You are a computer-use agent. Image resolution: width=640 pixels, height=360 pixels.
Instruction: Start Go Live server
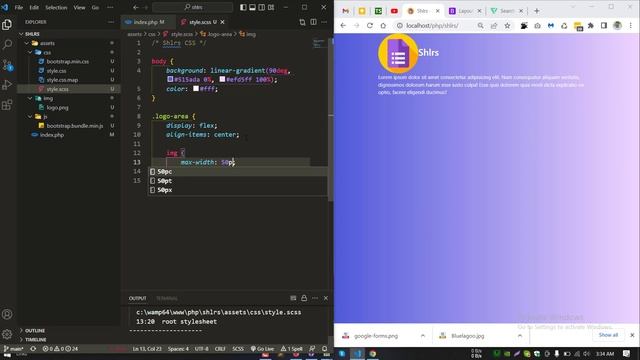pos(262,349)
